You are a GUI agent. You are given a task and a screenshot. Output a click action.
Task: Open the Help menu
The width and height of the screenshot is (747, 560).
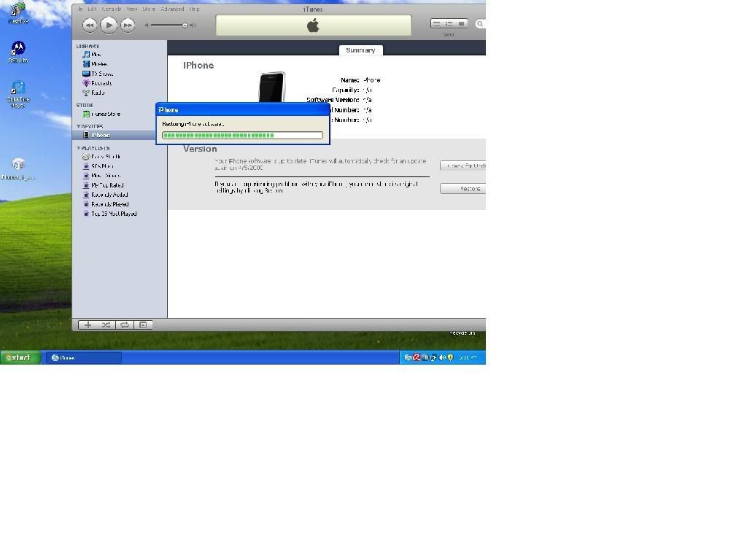point(194,9)
